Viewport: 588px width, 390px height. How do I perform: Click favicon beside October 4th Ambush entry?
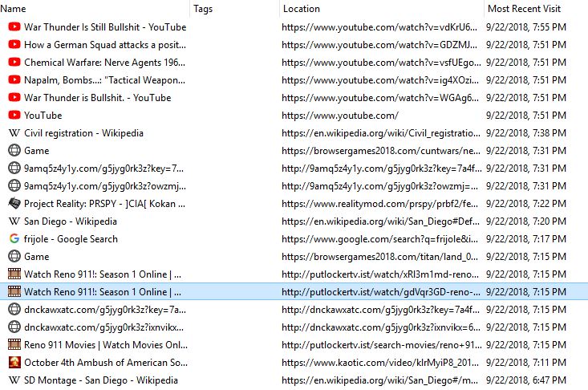click(14, 362)
